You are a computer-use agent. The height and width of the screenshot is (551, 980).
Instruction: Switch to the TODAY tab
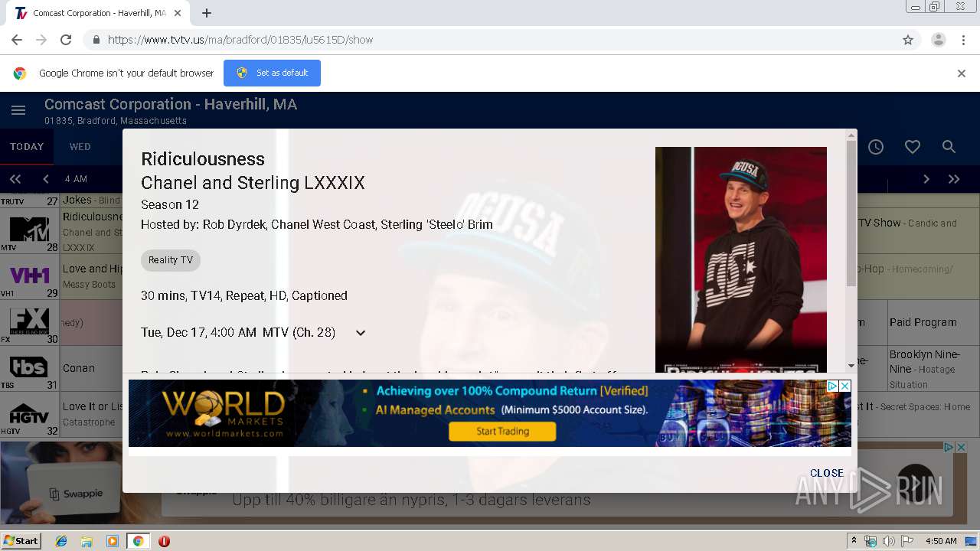click(x=27, y=147)
